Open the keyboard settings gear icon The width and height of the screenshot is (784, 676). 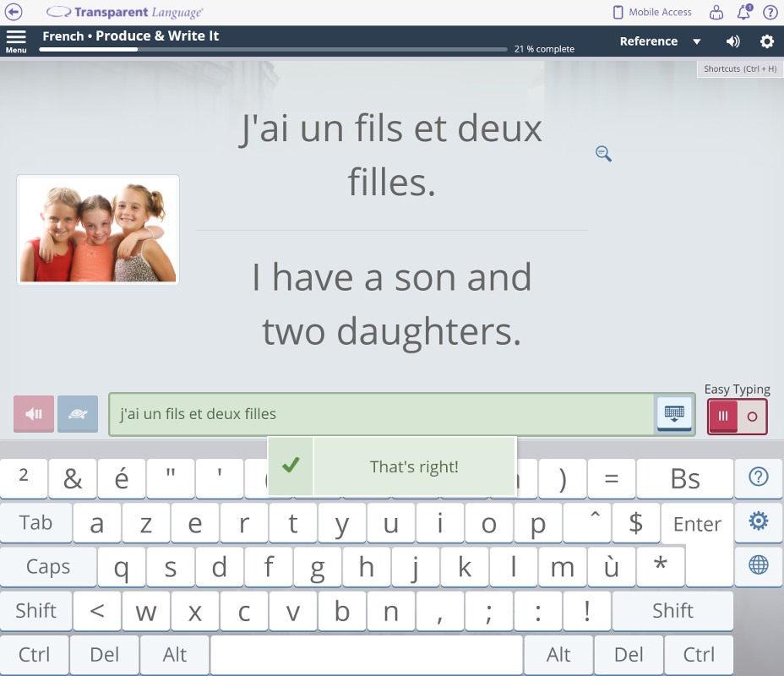click(x=759, y=521)
